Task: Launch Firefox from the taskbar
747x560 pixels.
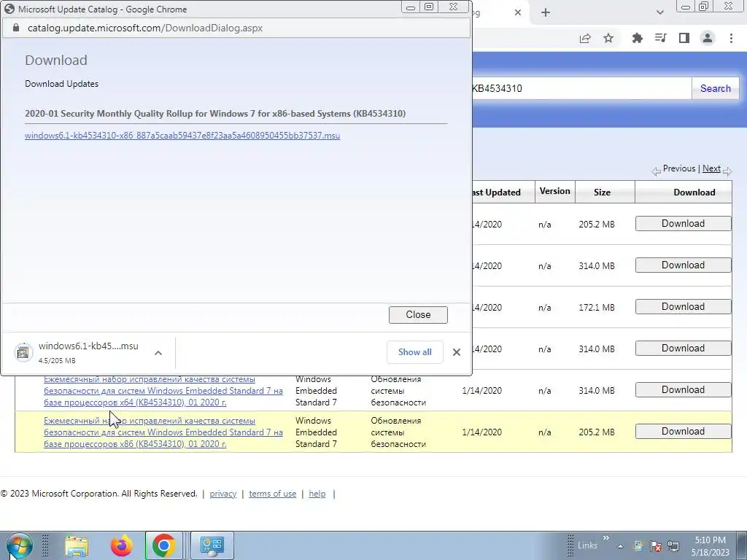Action: tap(122, 545)
